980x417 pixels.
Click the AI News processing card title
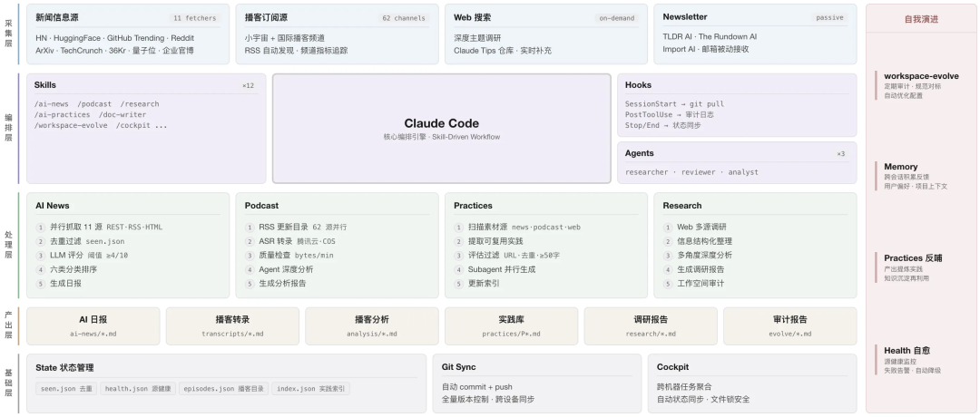click(53, 206)
